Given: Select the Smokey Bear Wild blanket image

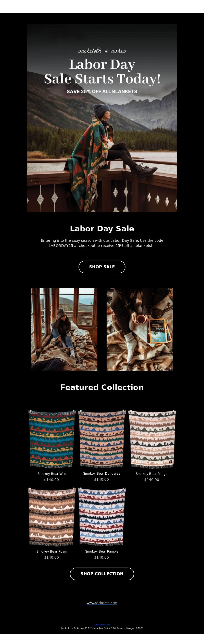Looking at the screenshot, I should pos(52,439).
